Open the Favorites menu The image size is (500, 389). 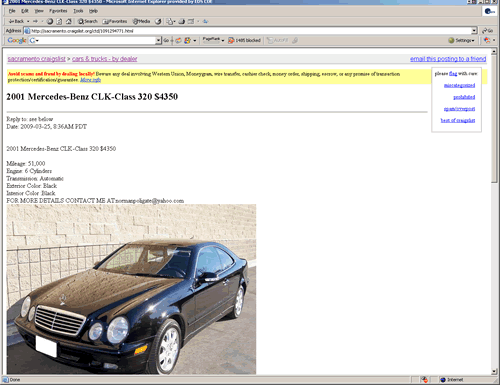tap(58, 11)
